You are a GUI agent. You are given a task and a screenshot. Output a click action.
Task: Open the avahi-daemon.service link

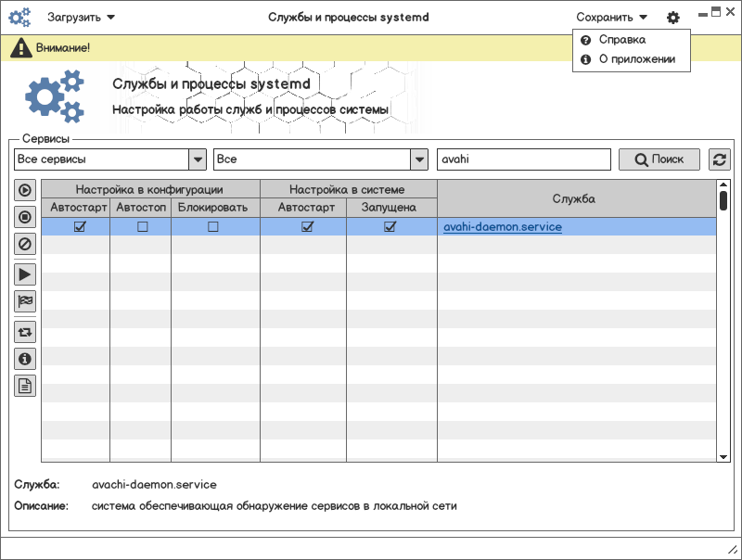tap(502, 226)
